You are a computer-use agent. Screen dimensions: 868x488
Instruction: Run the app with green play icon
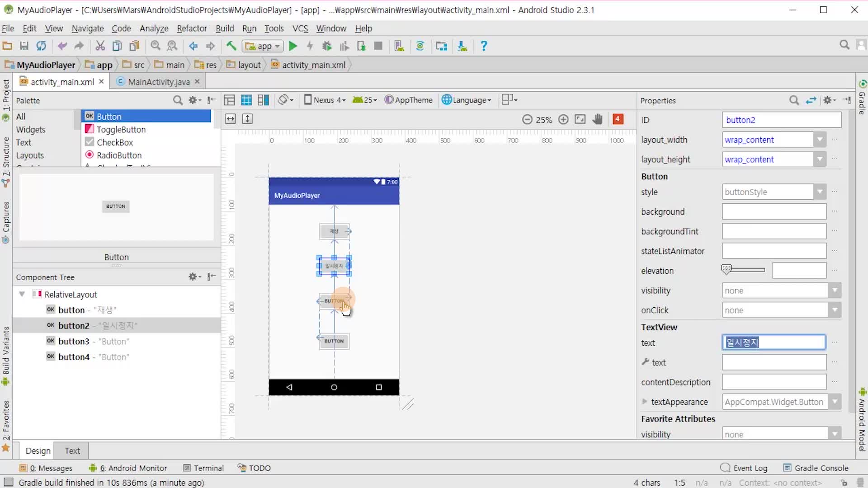click(293, 46)
